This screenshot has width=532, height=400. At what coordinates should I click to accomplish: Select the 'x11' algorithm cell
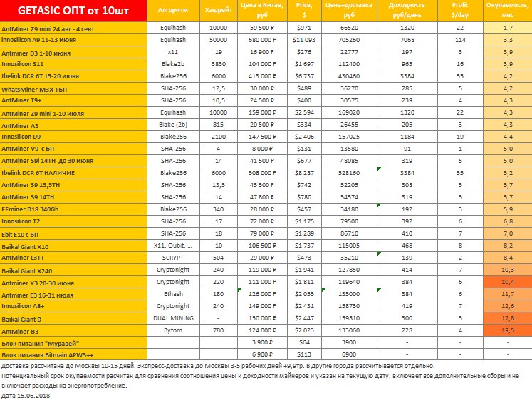173,52
